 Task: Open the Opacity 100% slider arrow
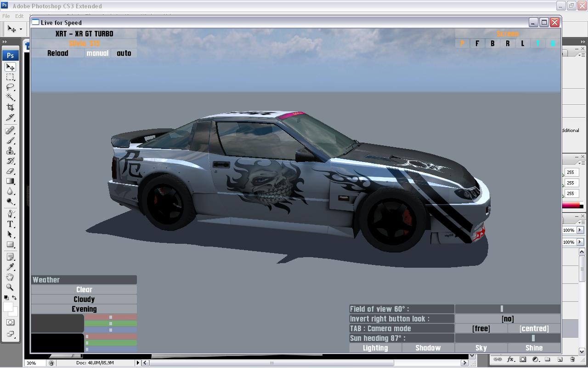tap(580, 230)
